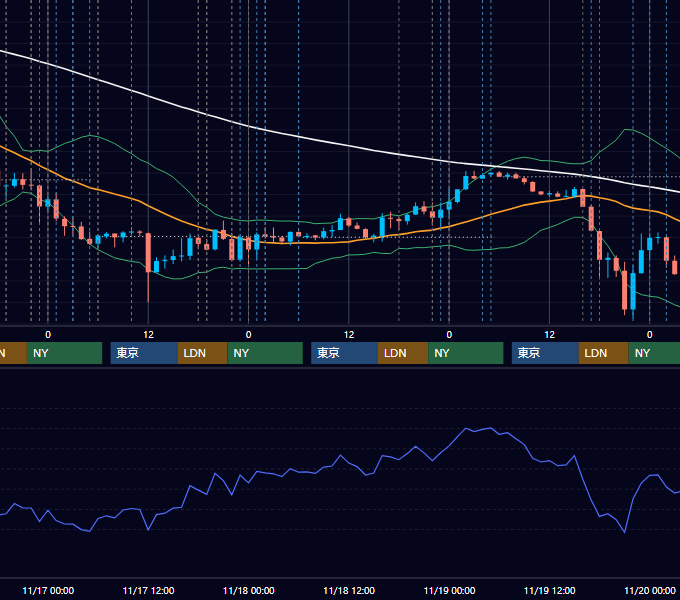This screenshot has height=600, width=680.
Task: Select the NY session bar ending 11/18 morning
Action: coord(265,353)
